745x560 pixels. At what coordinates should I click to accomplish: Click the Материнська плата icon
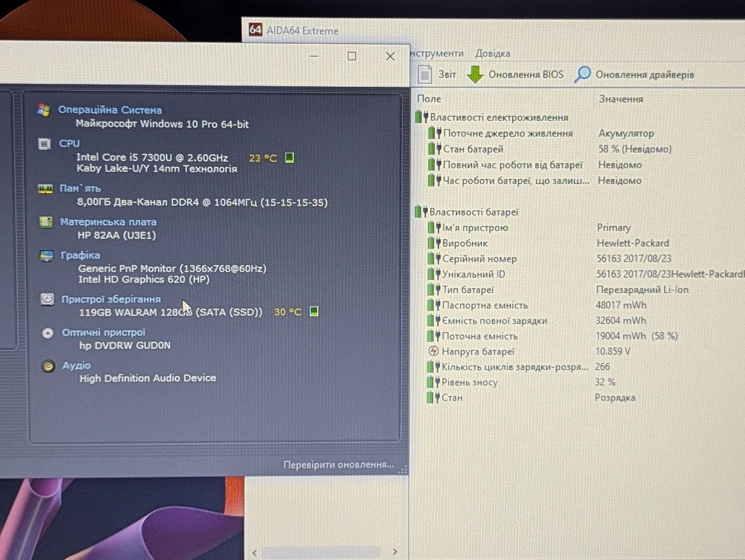pos(45,222)
